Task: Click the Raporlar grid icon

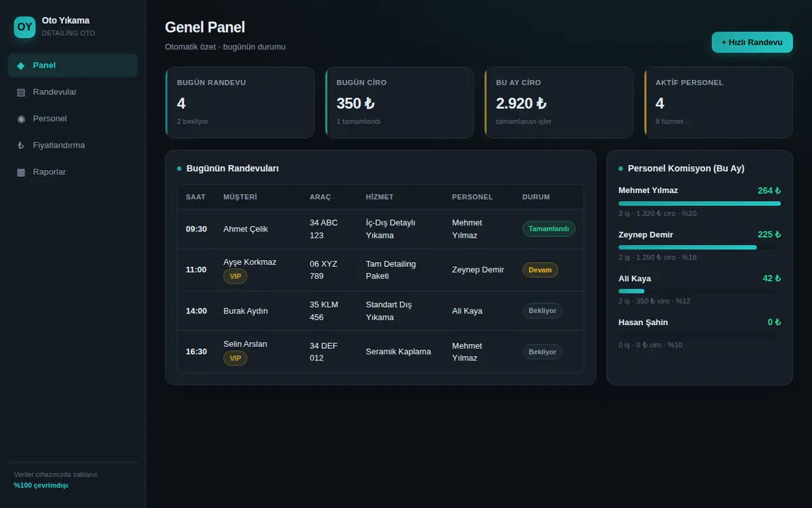Action: tap(20, 172)
